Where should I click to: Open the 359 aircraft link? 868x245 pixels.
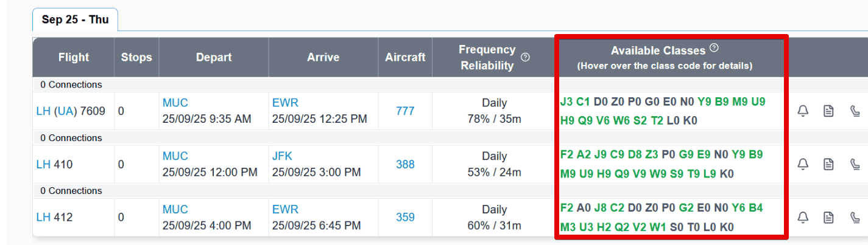click(x=405, y=217)
